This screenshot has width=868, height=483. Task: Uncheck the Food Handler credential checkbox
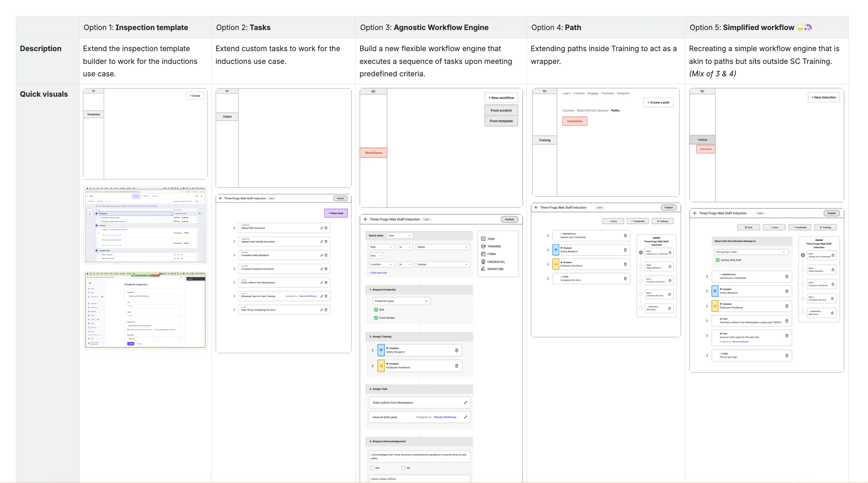(376, 318)
